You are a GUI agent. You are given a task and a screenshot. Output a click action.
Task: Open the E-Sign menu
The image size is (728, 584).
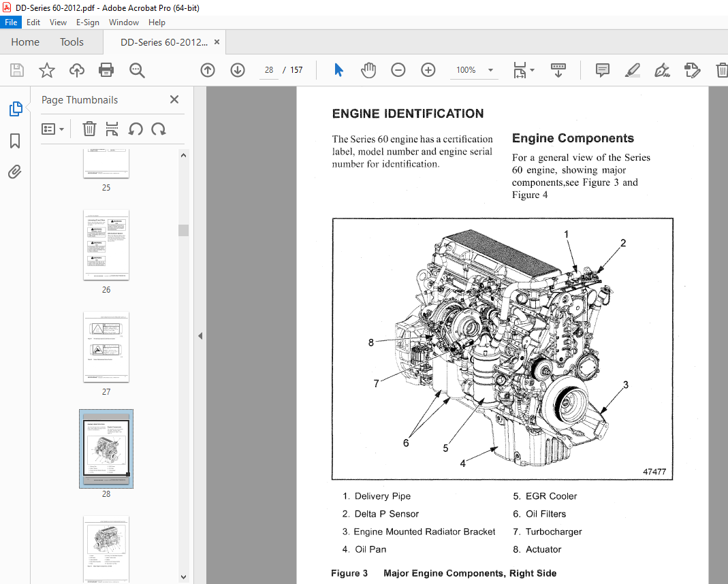tap(88, 22)
